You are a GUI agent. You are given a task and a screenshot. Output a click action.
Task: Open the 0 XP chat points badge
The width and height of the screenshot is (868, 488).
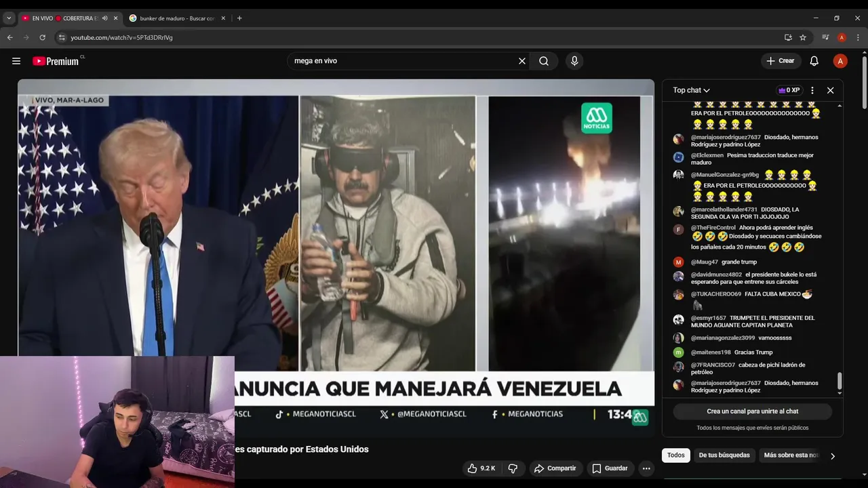[x=789, y=90]
